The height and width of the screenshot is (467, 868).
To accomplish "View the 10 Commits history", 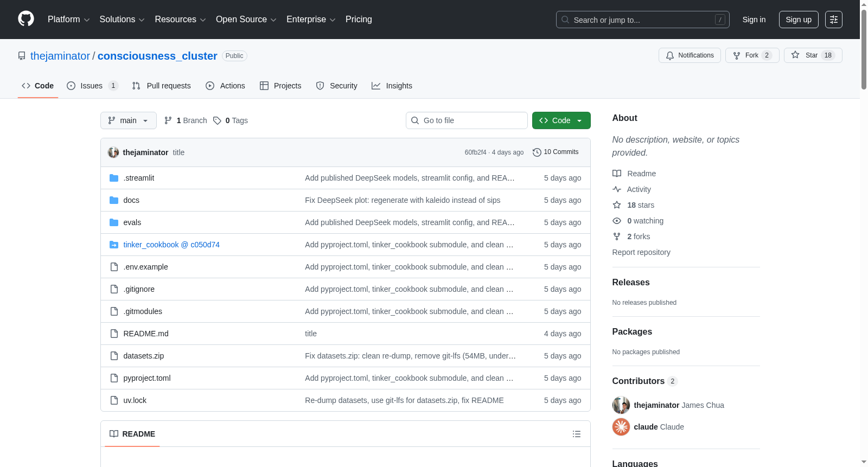I will pos(556,152).
